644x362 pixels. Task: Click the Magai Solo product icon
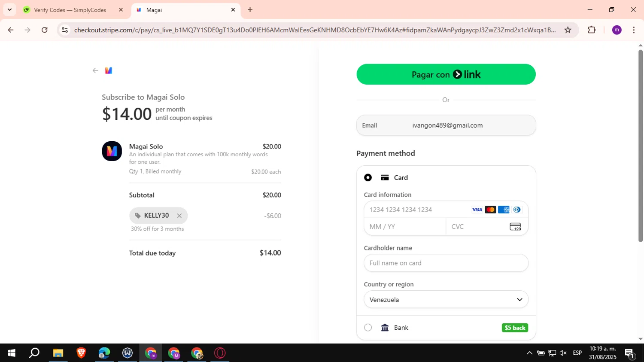click(112, 151)
